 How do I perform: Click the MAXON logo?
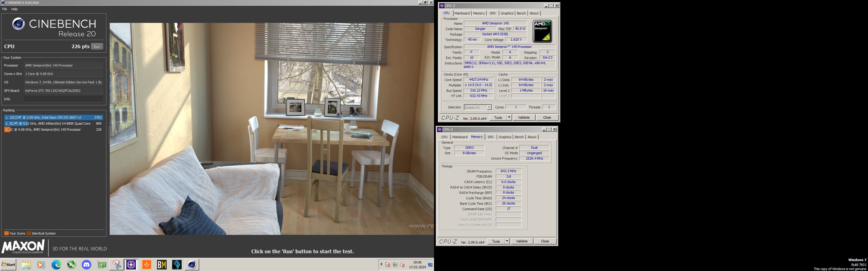click(x=23, y=247)
